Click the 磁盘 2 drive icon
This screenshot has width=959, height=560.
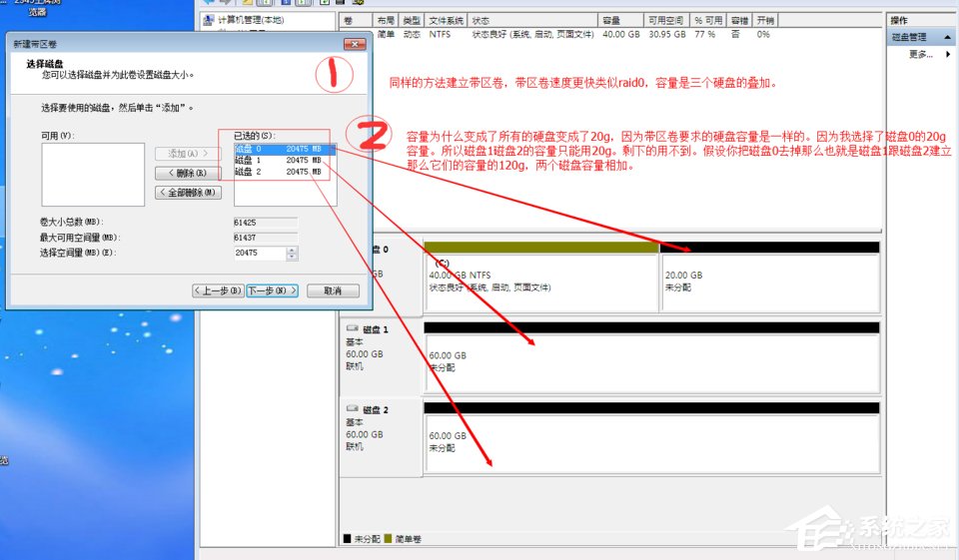coord(353,409)
